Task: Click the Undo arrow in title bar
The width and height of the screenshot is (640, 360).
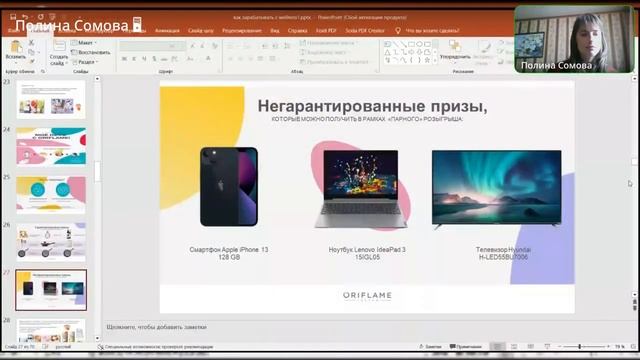Action: (25, 17)
